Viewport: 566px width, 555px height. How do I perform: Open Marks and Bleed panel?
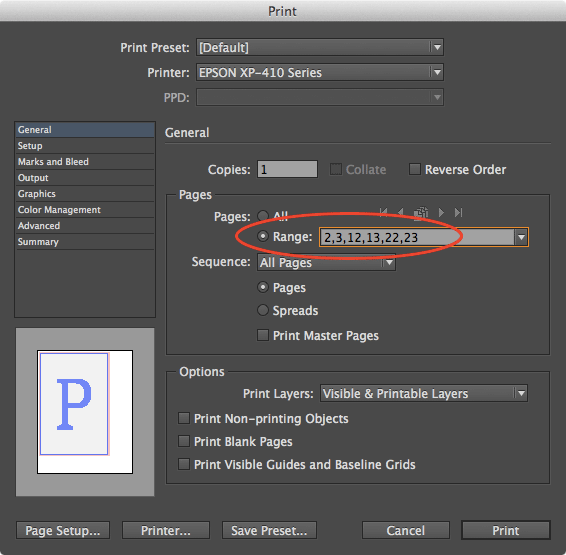85,162
